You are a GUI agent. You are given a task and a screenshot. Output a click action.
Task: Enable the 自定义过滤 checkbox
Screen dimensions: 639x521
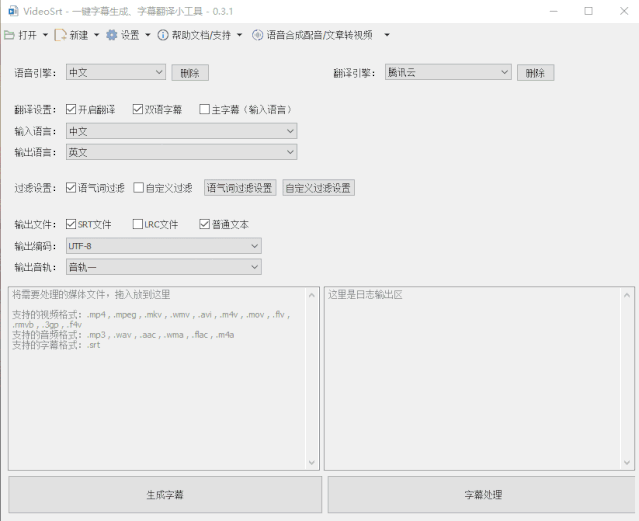(139, 188)
